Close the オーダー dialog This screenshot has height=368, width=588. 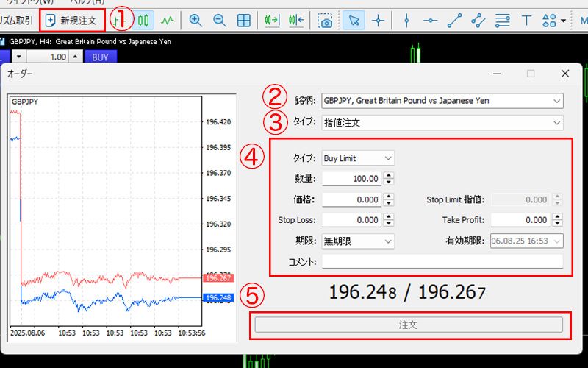click(x=565, y=74)
